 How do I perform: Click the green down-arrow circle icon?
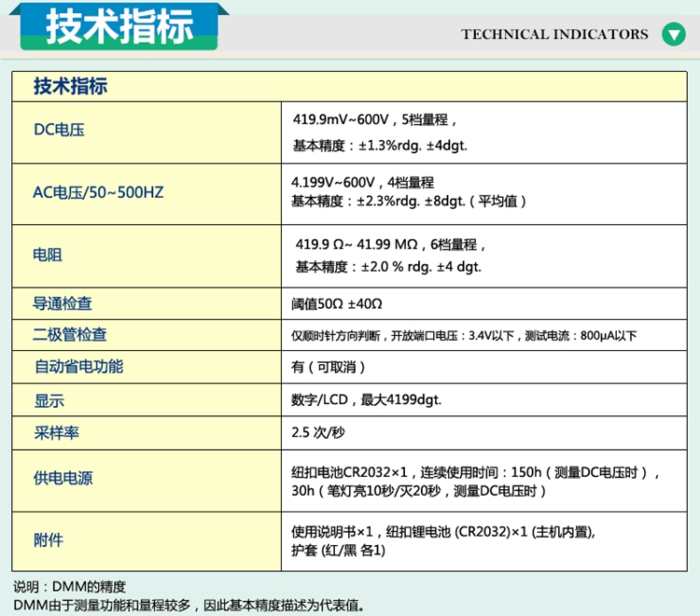click(673, 35)
